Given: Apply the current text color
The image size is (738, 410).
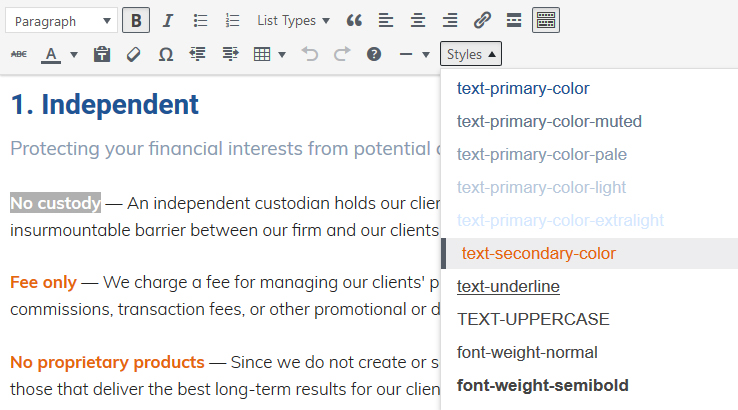Looking at the screenshot, I should [51, 54].
